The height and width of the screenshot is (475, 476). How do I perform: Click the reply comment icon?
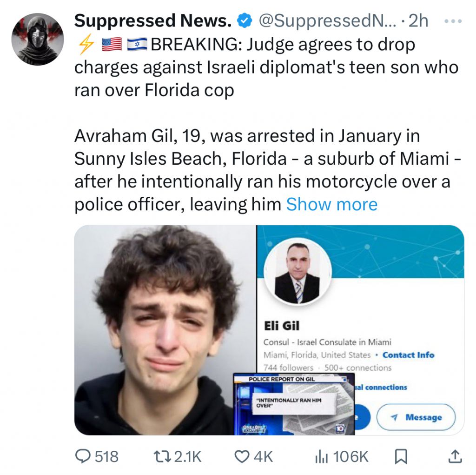point(84,456)
